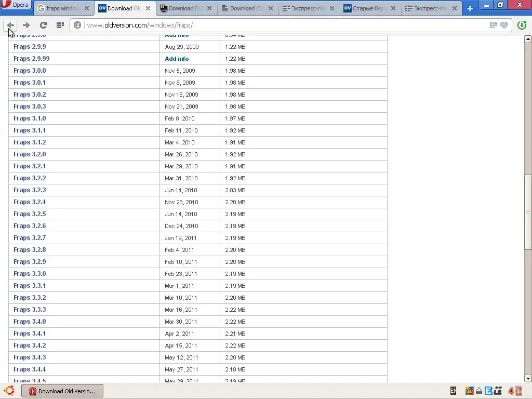532x399 pixels.
Task: Click the eject device tray icon
Action: coord(478,391)
